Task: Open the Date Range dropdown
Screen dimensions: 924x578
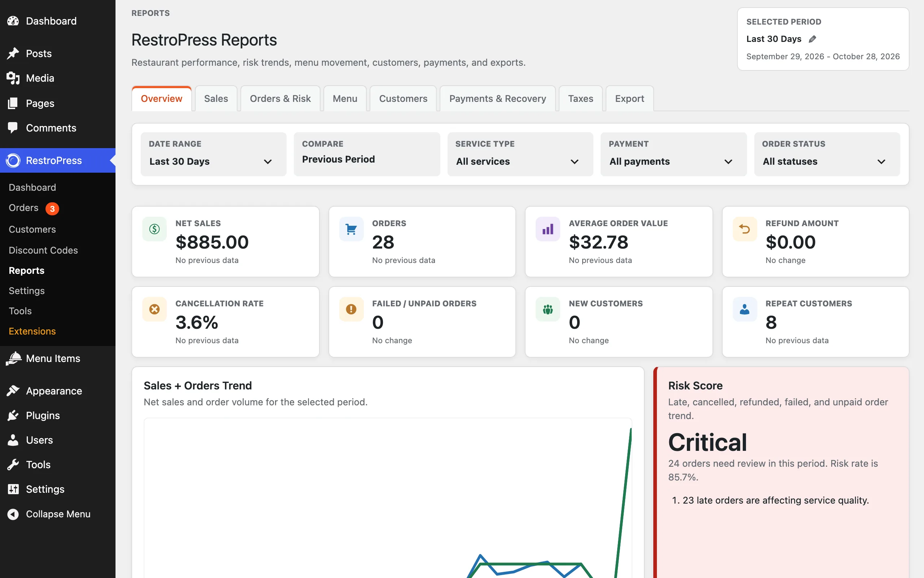Action: [x=213, y=154]
